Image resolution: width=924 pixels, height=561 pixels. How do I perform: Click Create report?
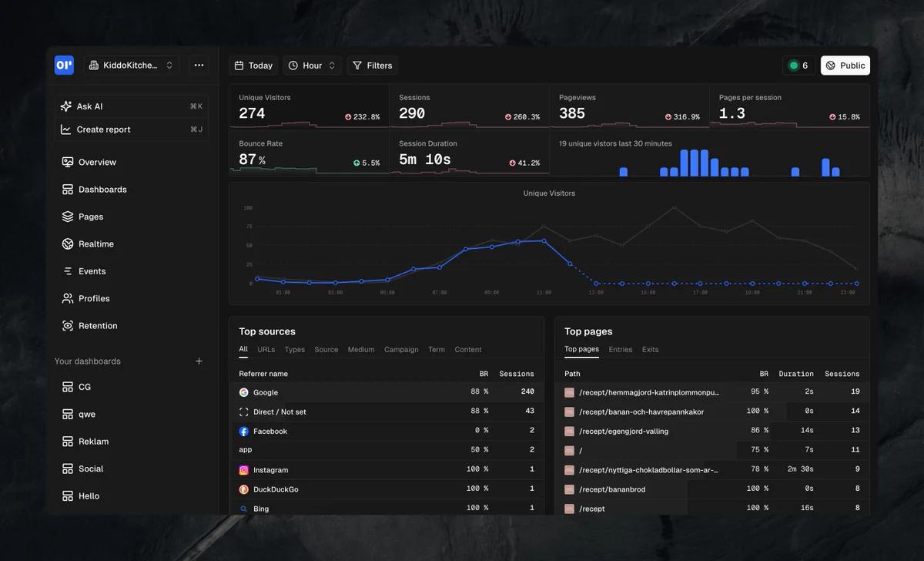(131, 129)
